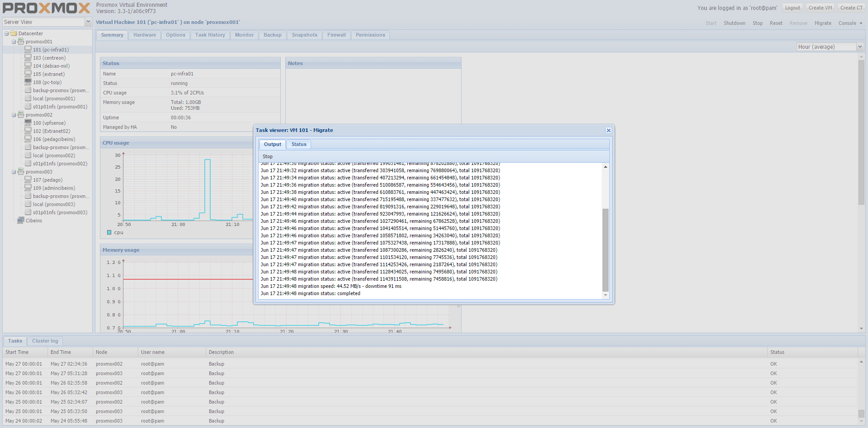This screenshot has width=868, height=428.
Task: Click the Task viewer output scrollbar
Action: click(x=605, y=250)
